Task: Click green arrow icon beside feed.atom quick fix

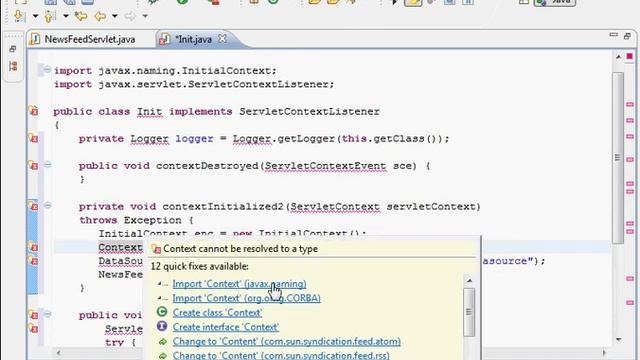Action: 162,341
